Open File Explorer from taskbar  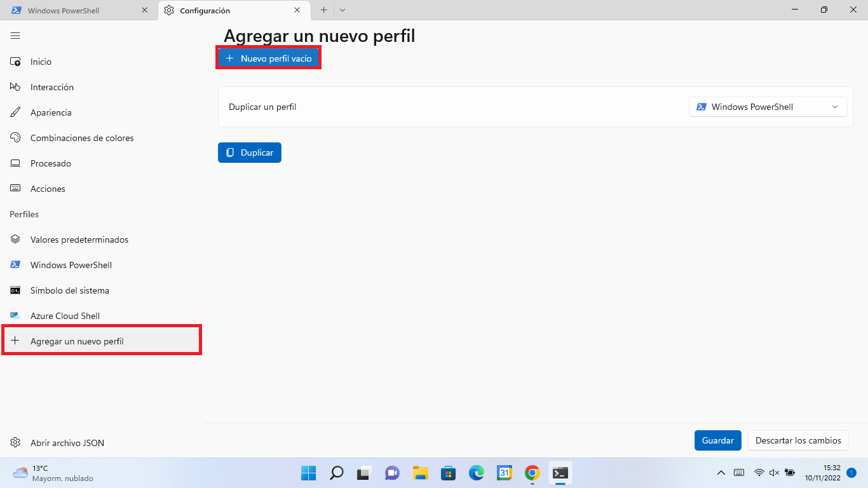click(x=420, y=473)
